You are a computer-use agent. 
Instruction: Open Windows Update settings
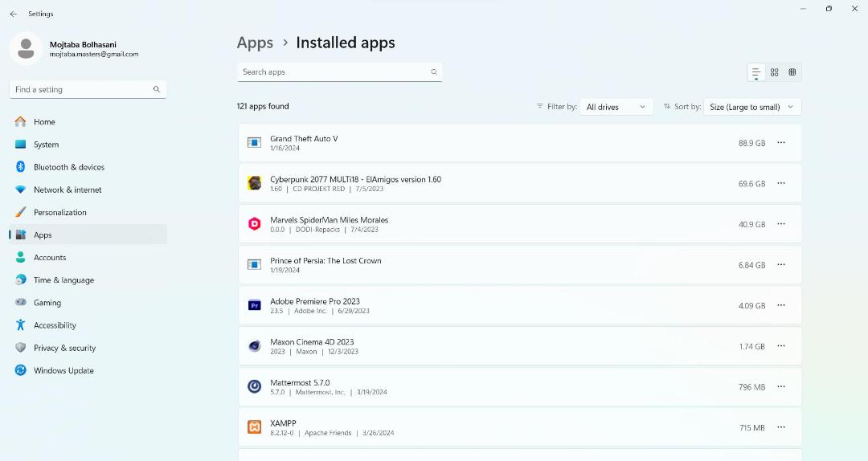pyautogui.click(x=88, y=371)
